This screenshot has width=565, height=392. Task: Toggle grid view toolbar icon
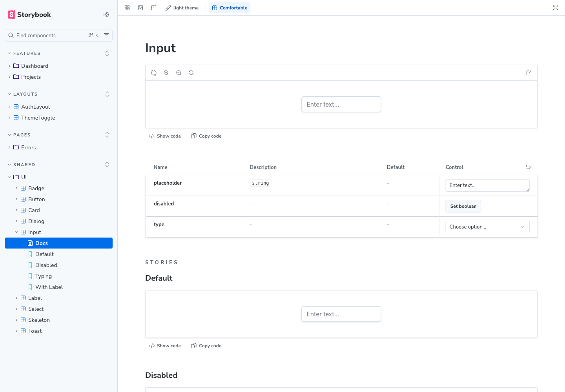click(x=127, y=8)
